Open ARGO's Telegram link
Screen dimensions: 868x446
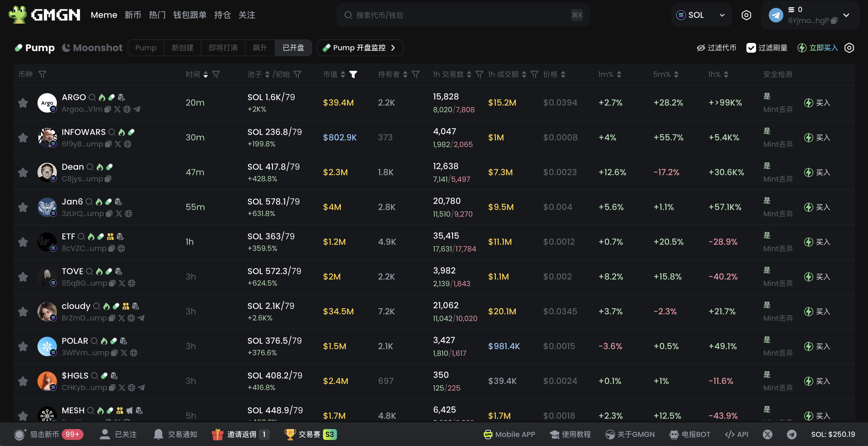(x=137, y=109)
